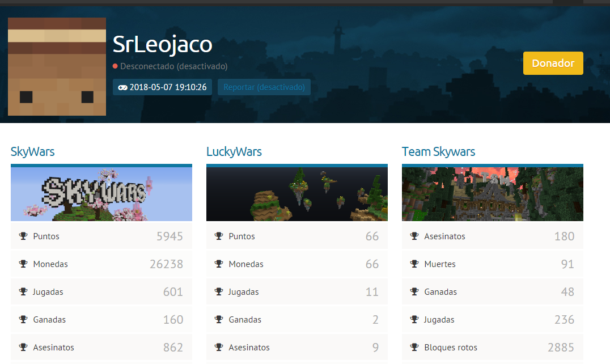Click the Team Skywars banner image
The width and height of the screenshot is (610, 364).
493,194
